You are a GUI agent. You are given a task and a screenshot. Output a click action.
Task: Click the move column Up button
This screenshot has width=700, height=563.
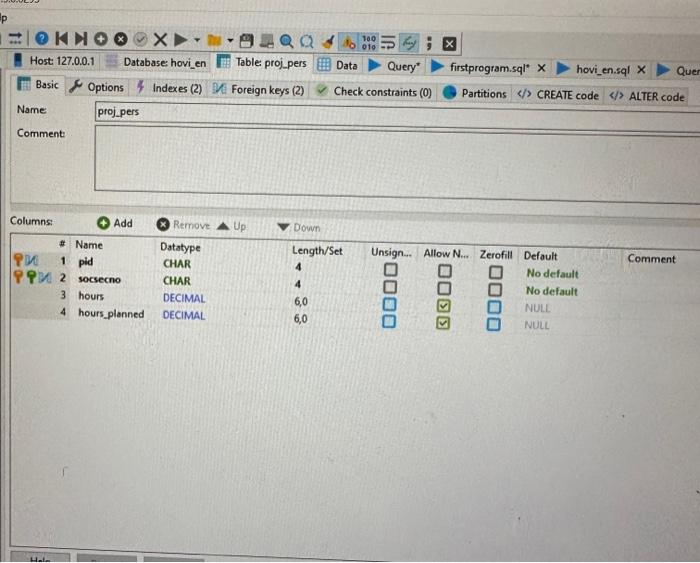(232, 226)
